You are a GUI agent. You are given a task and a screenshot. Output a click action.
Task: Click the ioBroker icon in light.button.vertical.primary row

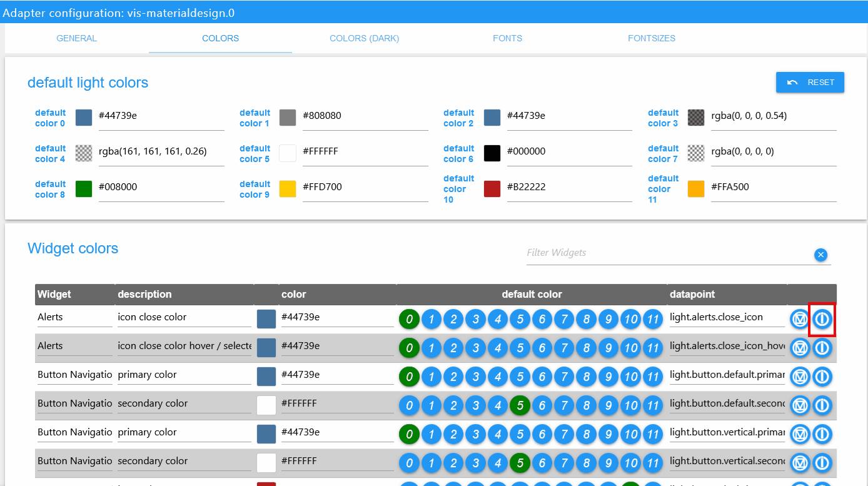pos(822,434)
